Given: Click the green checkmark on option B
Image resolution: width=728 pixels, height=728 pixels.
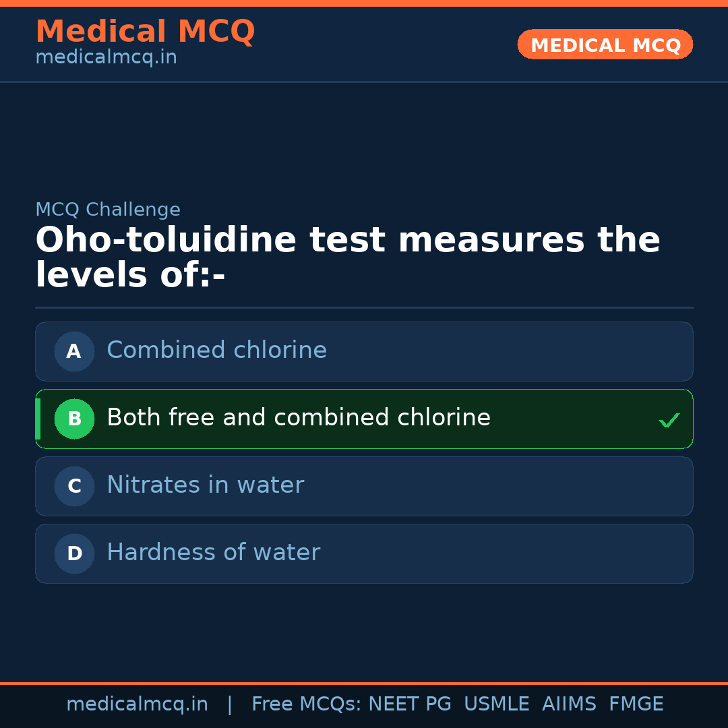Looking at the screenshot, I should coord(669,421).
